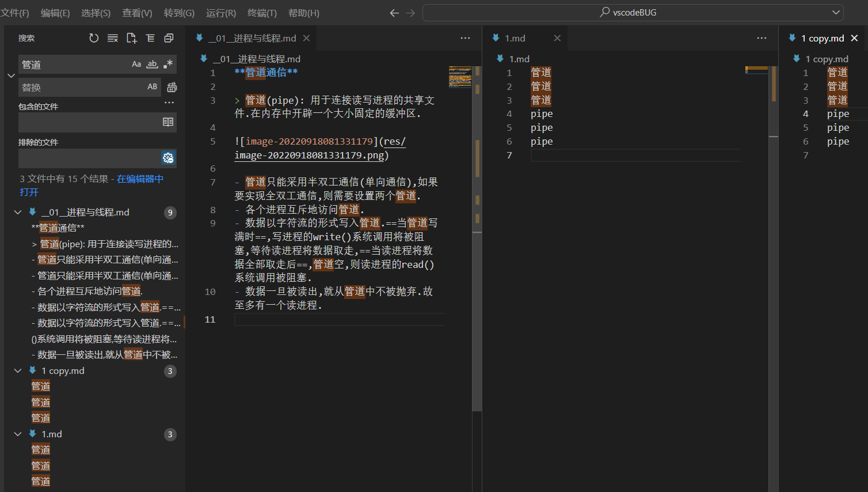Open more actions for the 进程与线程 editor
The height and width of the screenshot is (492, 868).
[465, 38]
